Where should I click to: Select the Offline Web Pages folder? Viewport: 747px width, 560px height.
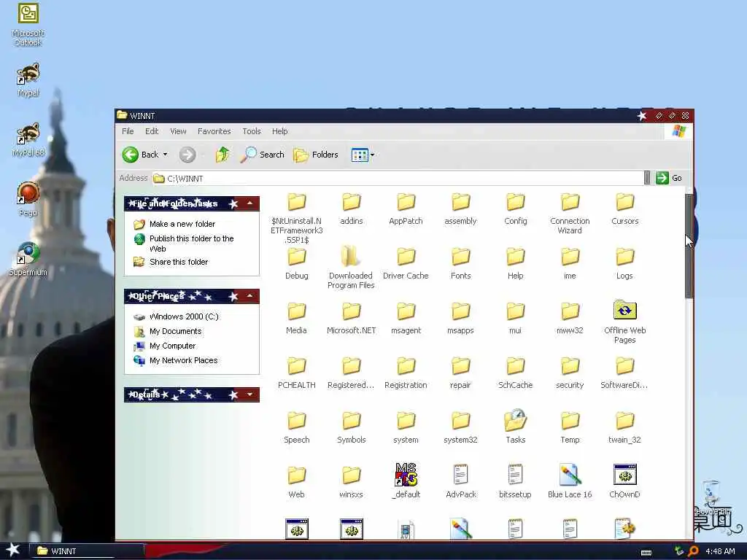point(624,322)
